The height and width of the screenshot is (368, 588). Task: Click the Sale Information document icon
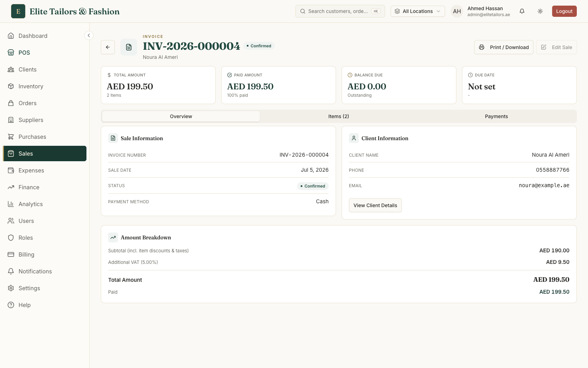click(113, 138)
